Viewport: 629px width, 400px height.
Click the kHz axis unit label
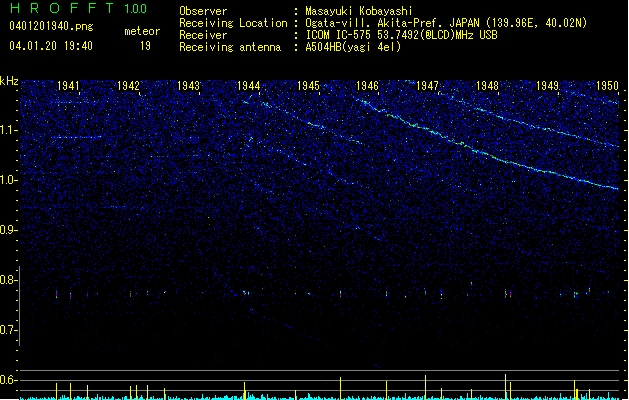pyautogui.click(x=9, y=81)
